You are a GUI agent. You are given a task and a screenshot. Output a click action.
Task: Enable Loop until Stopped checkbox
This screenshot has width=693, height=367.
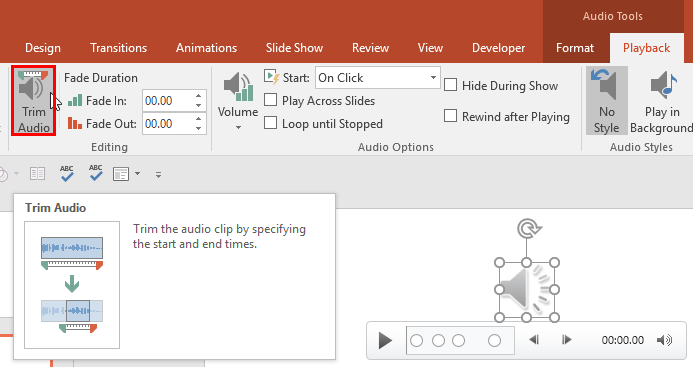tap(270, 123)
